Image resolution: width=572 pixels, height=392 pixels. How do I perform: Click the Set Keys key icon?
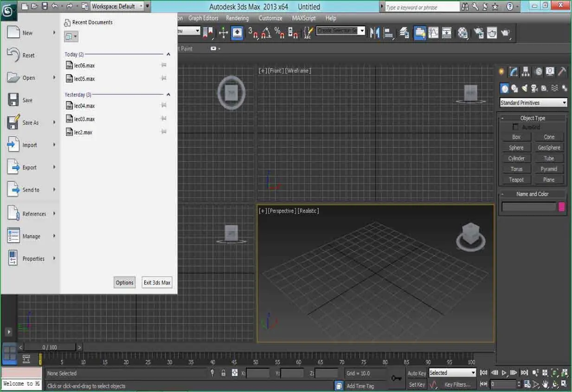(396, 378)
